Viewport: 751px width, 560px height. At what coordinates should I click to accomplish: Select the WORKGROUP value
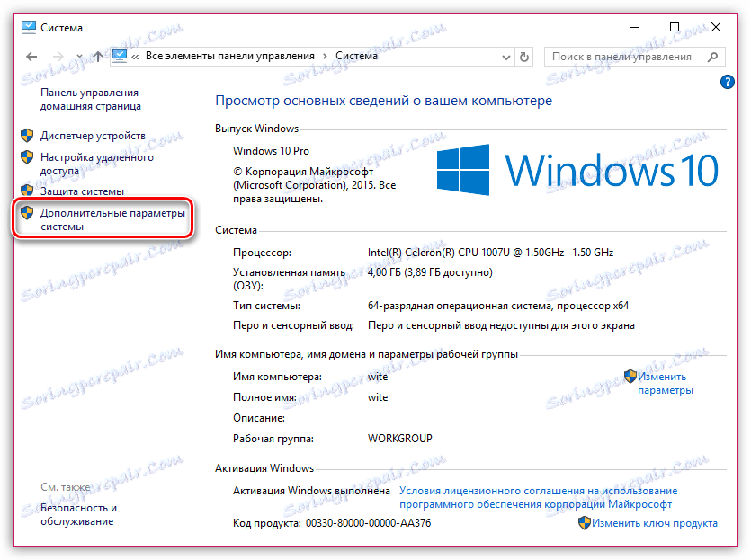[400, 439]
